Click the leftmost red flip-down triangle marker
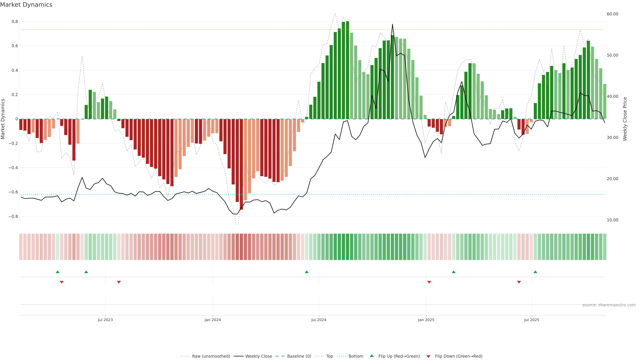Viewport: 644px width, 362px height. [x=62, y=282]
